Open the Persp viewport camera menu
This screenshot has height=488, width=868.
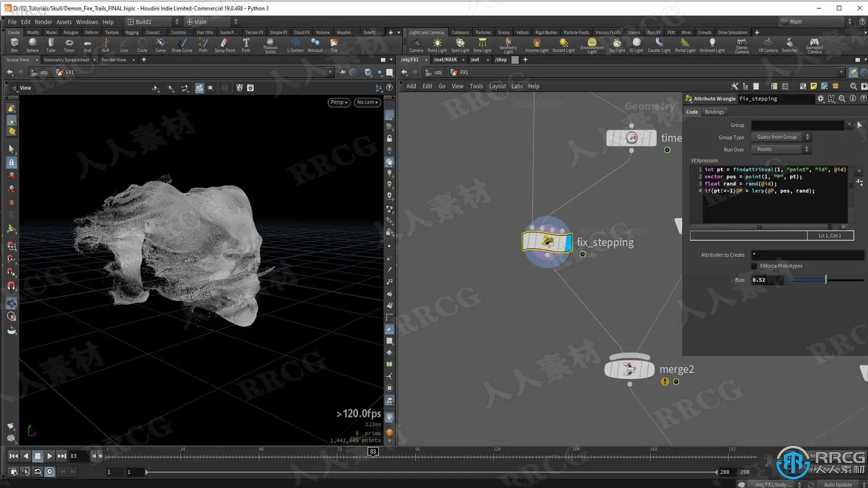339,103
